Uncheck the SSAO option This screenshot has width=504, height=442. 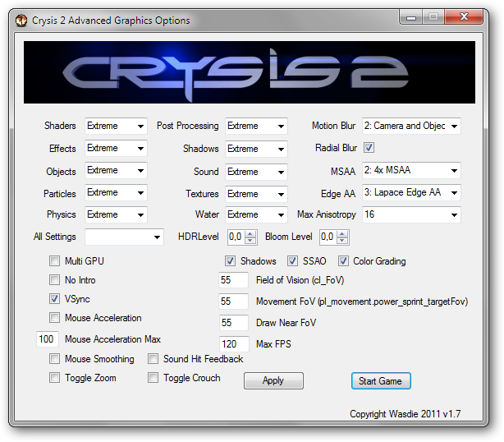(x=293, y=261)
